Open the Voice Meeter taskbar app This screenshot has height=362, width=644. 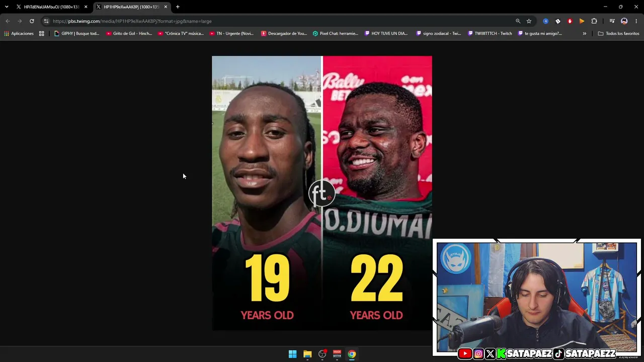point(337,354)
